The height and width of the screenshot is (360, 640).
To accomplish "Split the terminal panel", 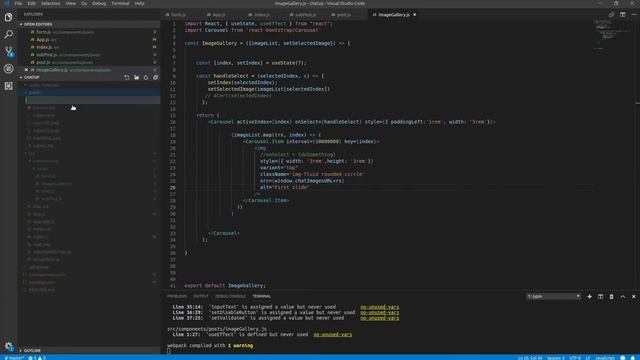I will tap(600, 296).
